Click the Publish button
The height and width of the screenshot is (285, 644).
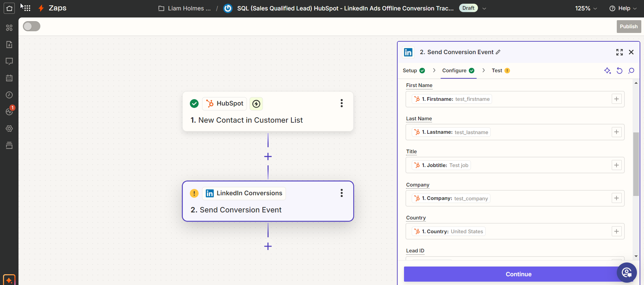click(629, 27)
